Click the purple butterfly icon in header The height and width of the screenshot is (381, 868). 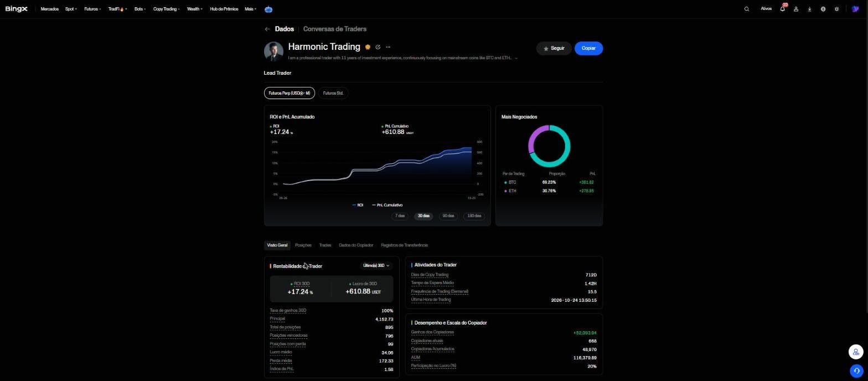[x=855, y=9]
